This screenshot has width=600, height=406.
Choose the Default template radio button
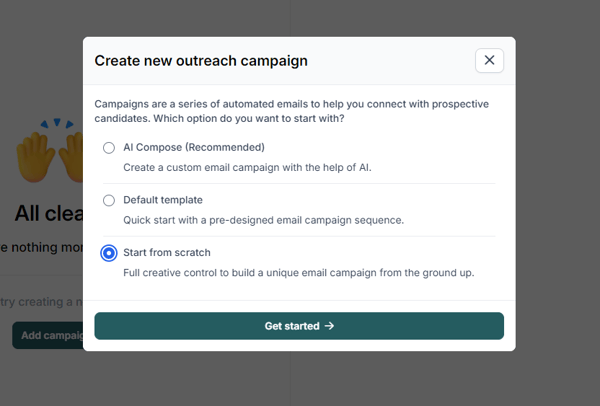[x=109, y=200]
